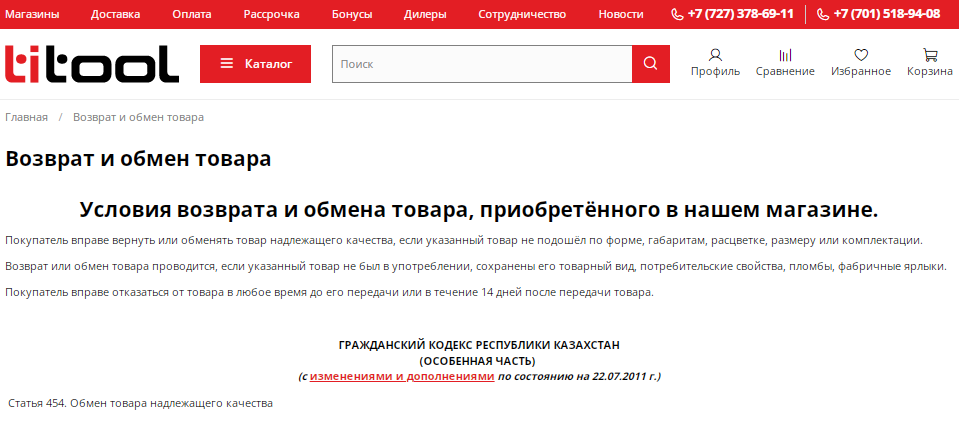The width and height of the screenshot is (959, 439).
Task: Click heading Условия возврата и обмена товара
Action: click(479, 210)
